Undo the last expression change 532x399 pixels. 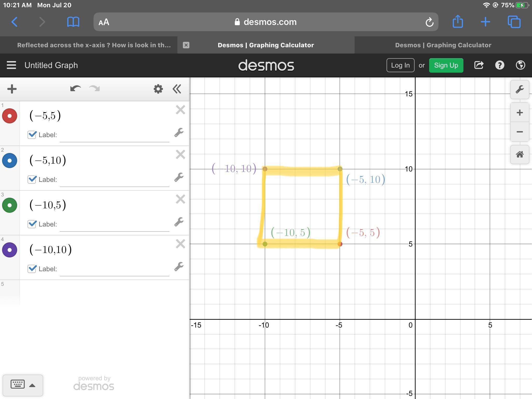[x=75, y=89]
